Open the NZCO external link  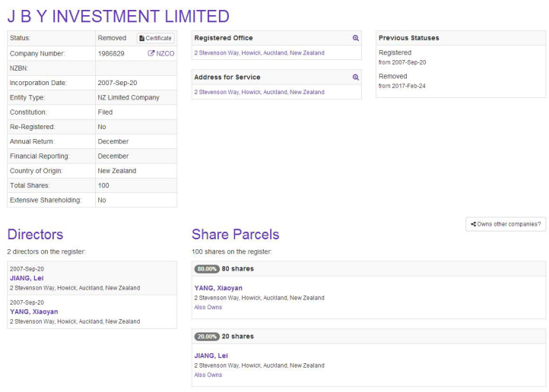click(x=161, y=53)
